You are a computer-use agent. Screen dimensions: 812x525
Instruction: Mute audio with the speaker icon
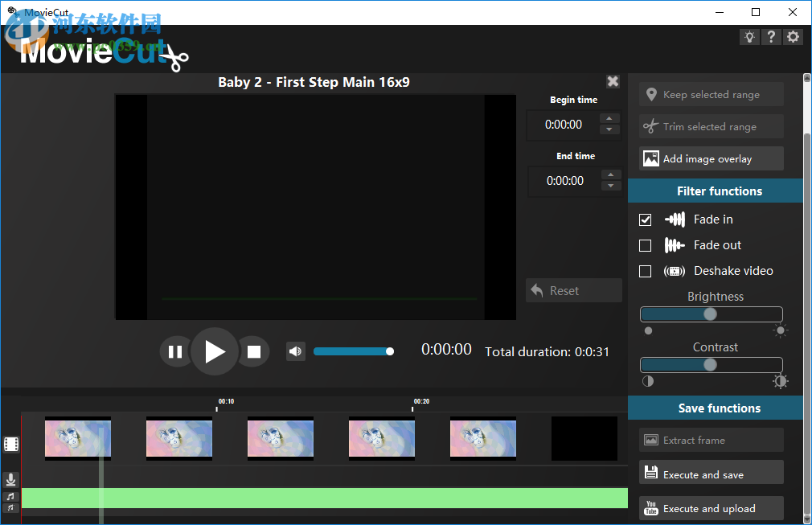click(295, 351)
